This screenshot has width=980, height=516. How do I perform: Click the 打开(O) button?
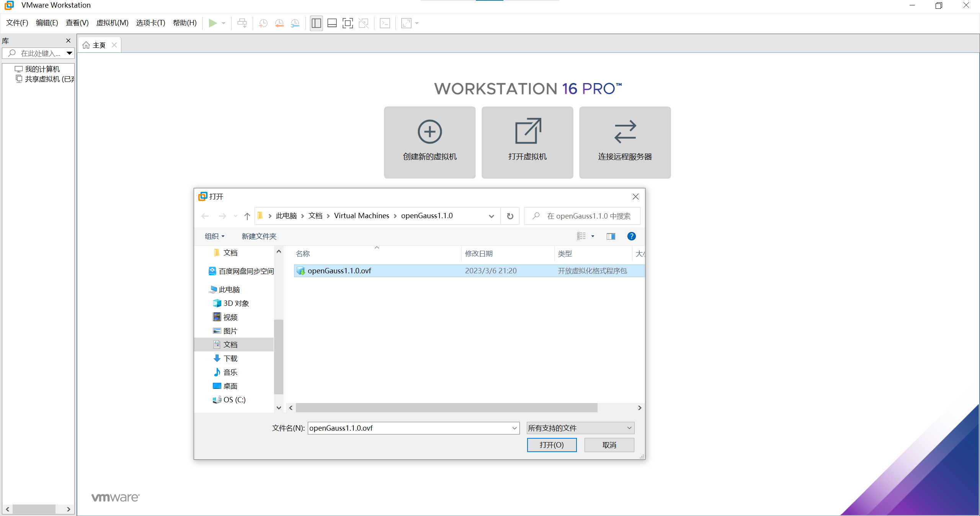point(552,445)
